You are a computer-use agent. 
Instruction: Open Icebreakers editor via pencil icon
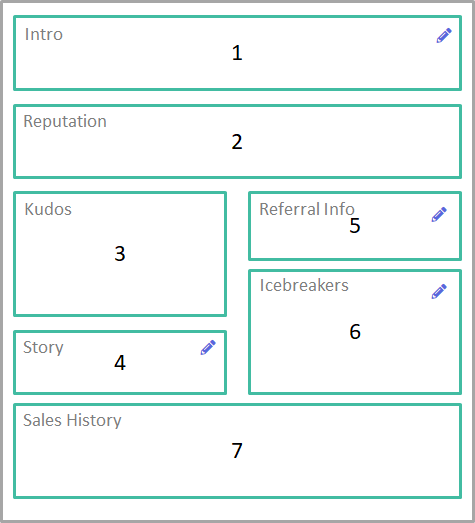[x=439, y=291]
